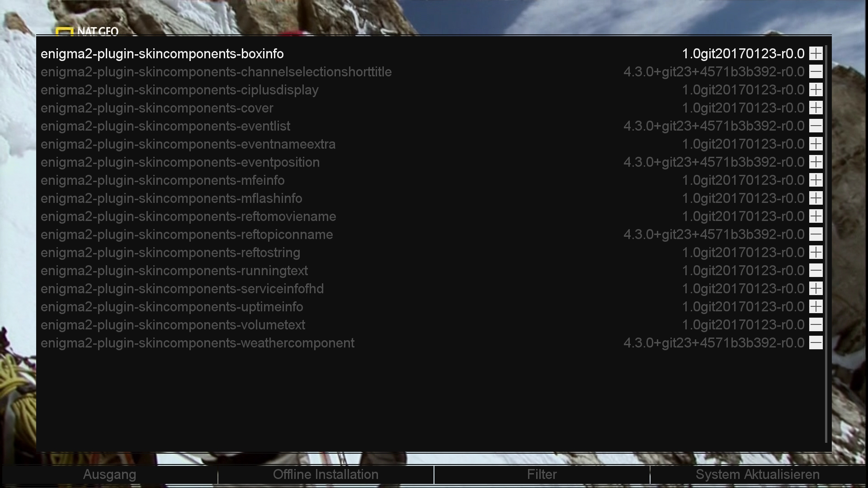Select enigma2-plugin-skincomponents-reftomoviename entry

(x=432, y=216)
